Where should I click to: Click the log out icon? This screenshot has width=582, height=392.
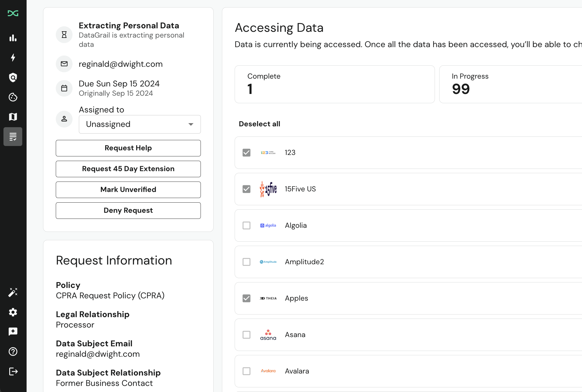pyautogui.click(x=13, y=371)
